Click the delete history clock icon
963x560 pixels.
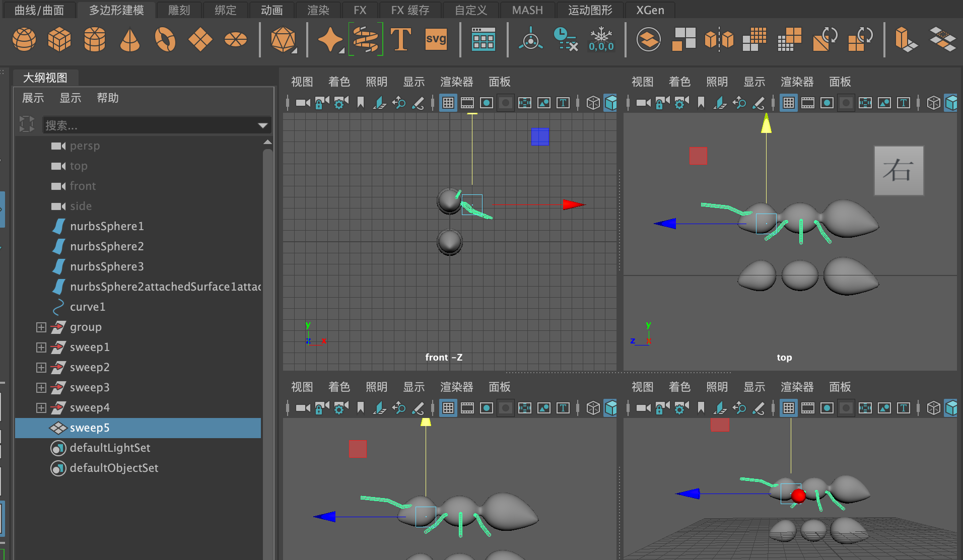tap(566, 39)
